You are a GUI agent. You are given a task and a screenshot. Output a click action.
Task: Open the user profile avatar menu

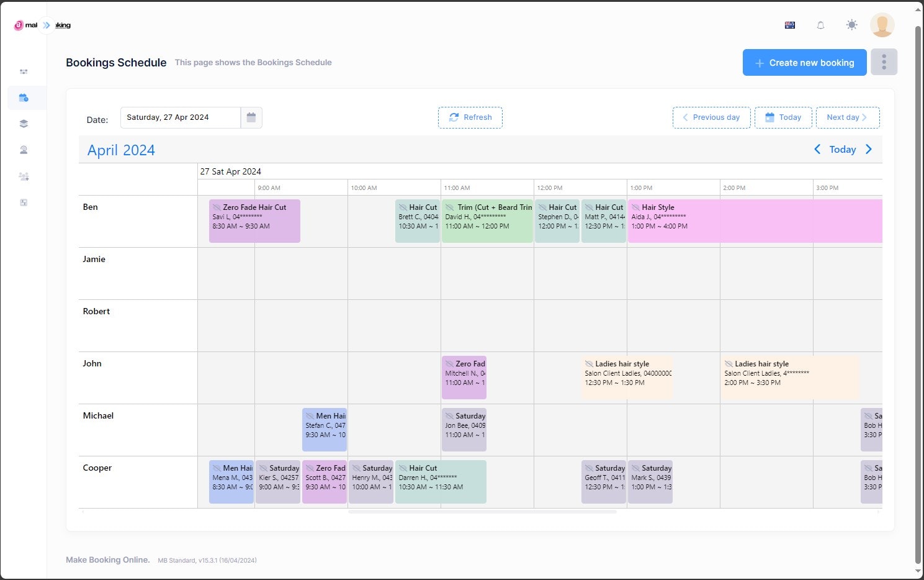[x=882, y=25]
